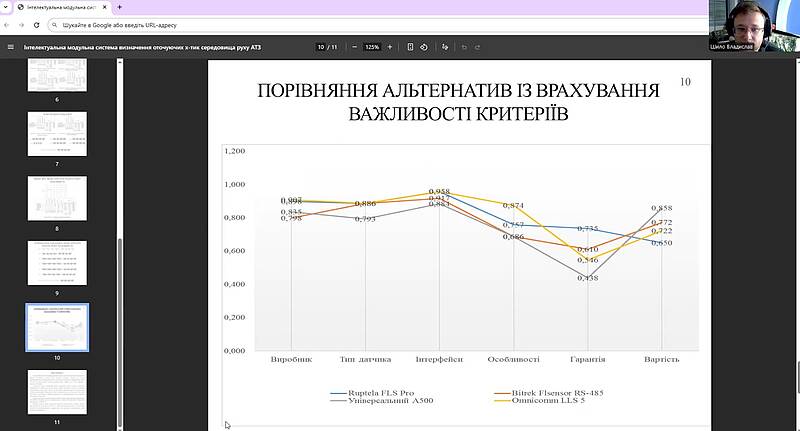Fit the PDF to page
This screenshot has height=431, width=800.
[x=410, y=47]
